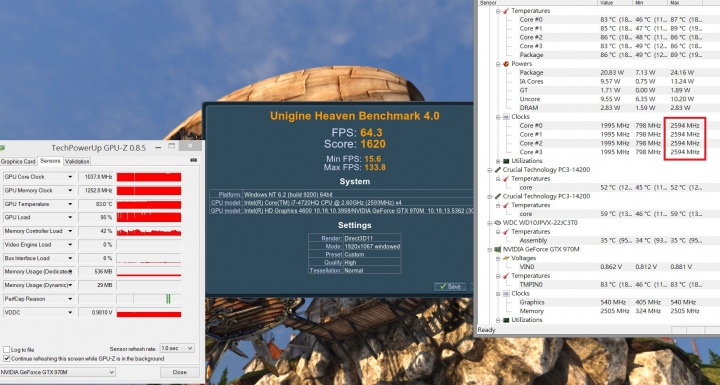Viewport: 720px width, 385px height.
Task: Open the NVIDIA GeForce GTX 970M GPU selector
Action: [x=57, y=372]
